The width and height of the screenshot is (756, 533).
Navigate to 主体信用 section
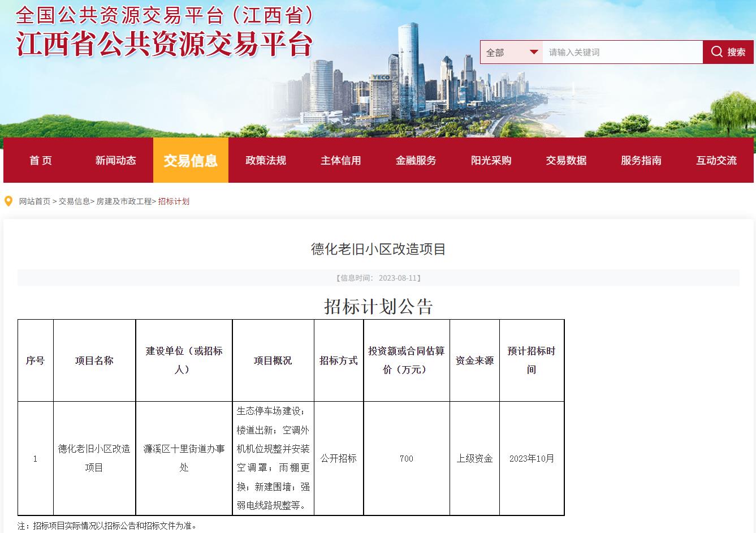pyautogui.click(x=340, y=161)
